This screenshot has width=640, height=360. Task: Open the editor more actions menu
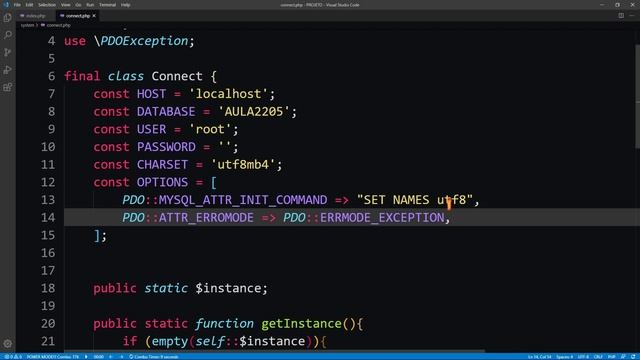pyautogui.click(x=632, y=16)
